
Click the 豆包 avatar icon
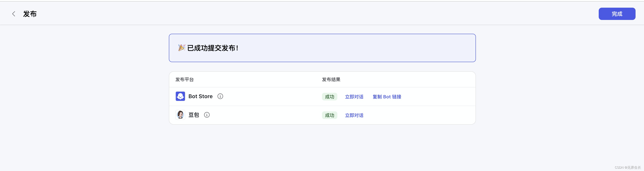click(180, 115)
